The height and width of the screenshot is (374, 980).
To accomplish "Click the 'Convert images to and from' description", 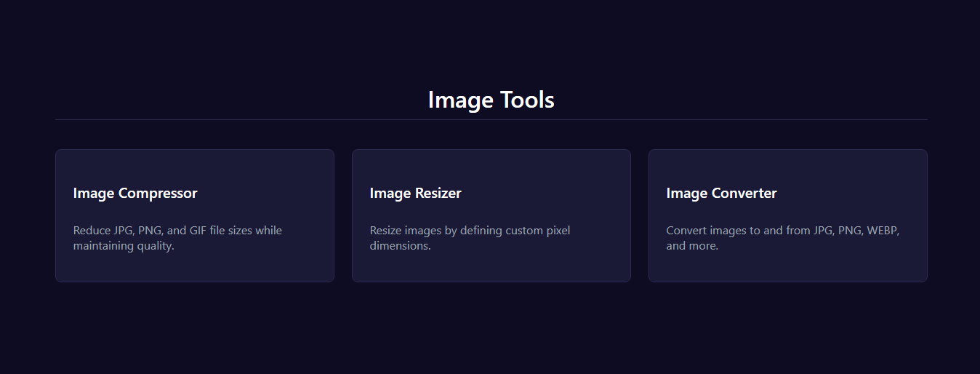I will (x=783, y=238).
